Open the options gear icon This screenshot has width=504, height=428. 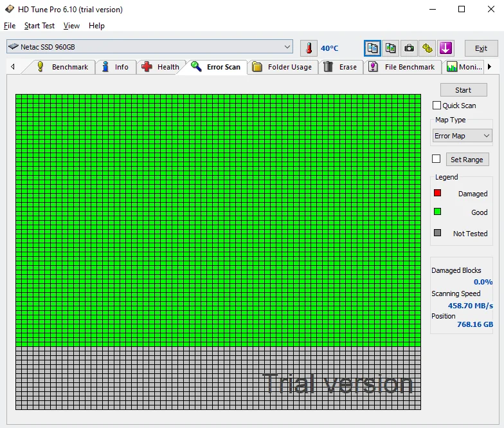pyautogui.click(x=427, y=48)
